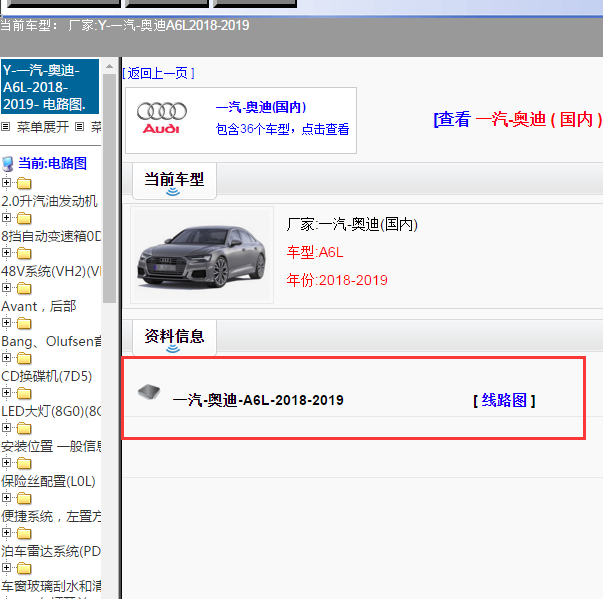Go back via 返回上一页 link
603x599 pixels.
[158, 73]
